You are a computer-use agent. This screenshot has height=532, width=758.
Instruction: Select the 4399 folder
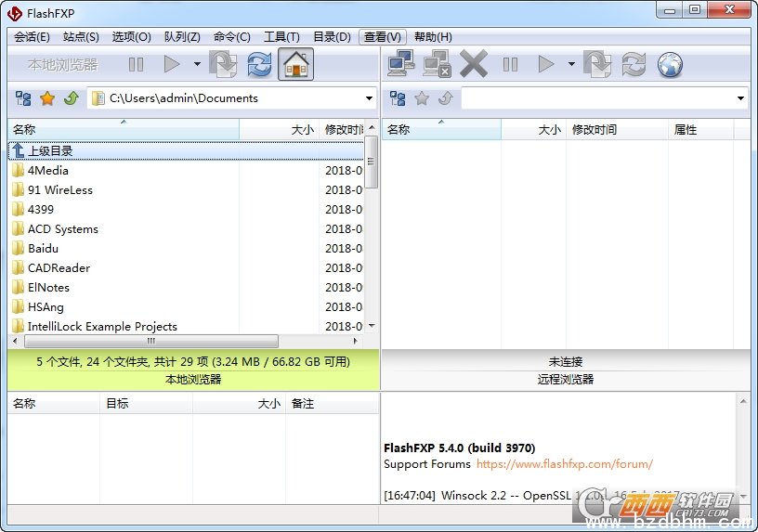pyautogui.click(x=41, y=209)
